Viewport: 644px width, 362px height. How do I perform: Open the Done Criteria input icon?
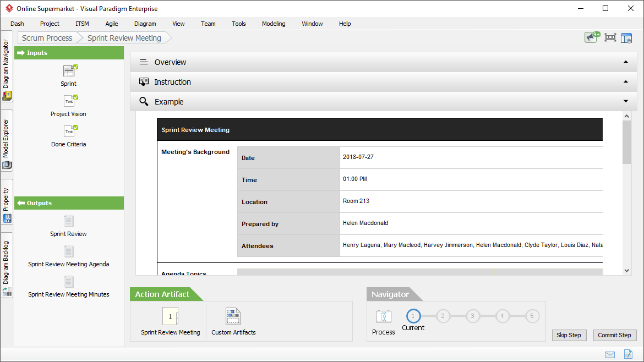(x=69, y=131)
